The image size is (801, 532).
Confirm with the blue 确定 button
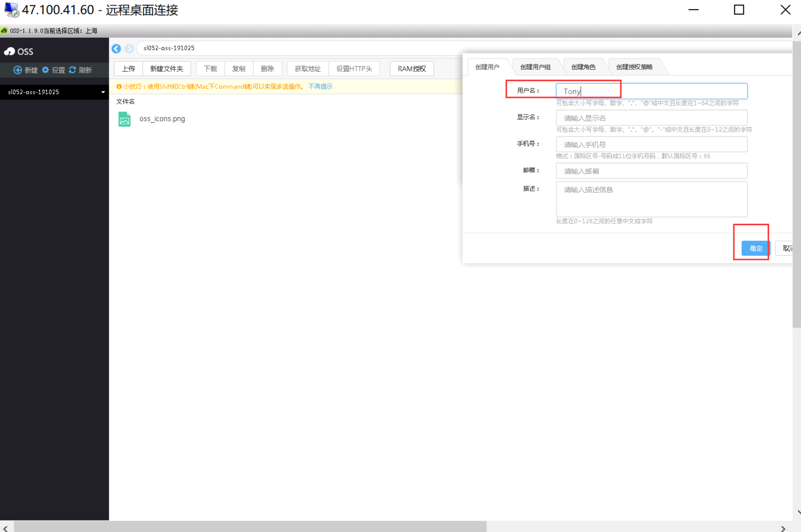tap(756, 248)
